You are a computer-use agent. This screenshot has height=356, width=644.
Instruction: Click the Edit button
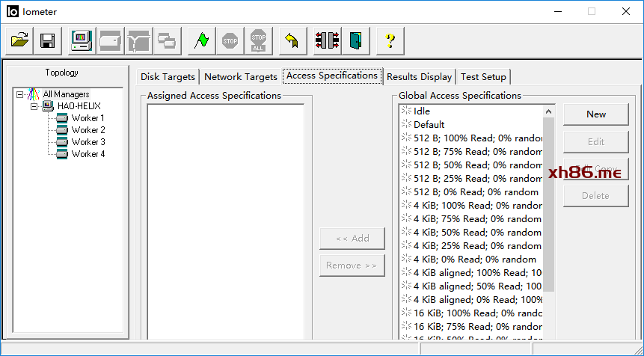pyautogui.click(x=596, y=141)
